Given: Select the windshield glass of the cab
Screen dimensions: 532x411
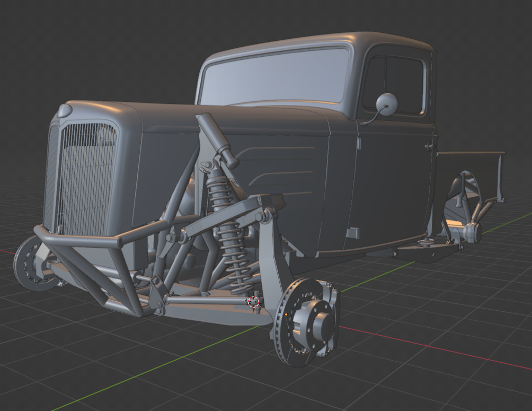Looking at the screenshot, I should [275, 76].
